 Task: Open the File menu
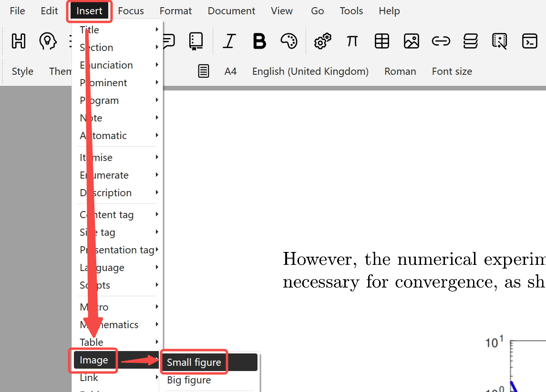click(x=18, y=11)
